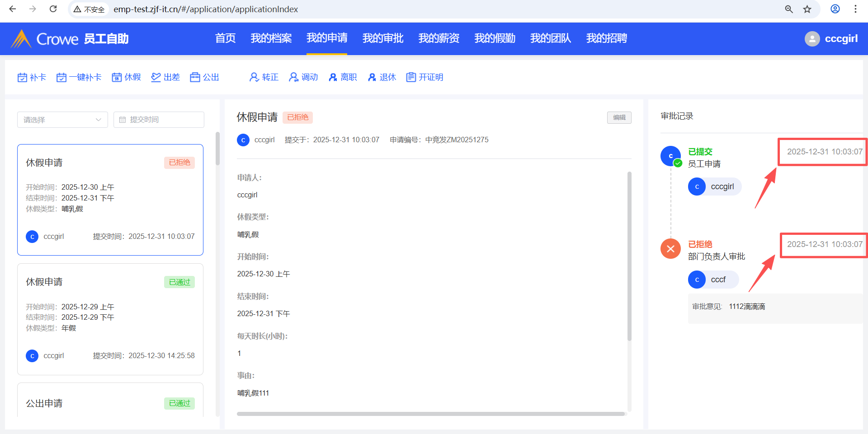Viewport: 868px width, 434px height.
Task: Open the browser zoom magnifier icon
Action: pos(789,9)
